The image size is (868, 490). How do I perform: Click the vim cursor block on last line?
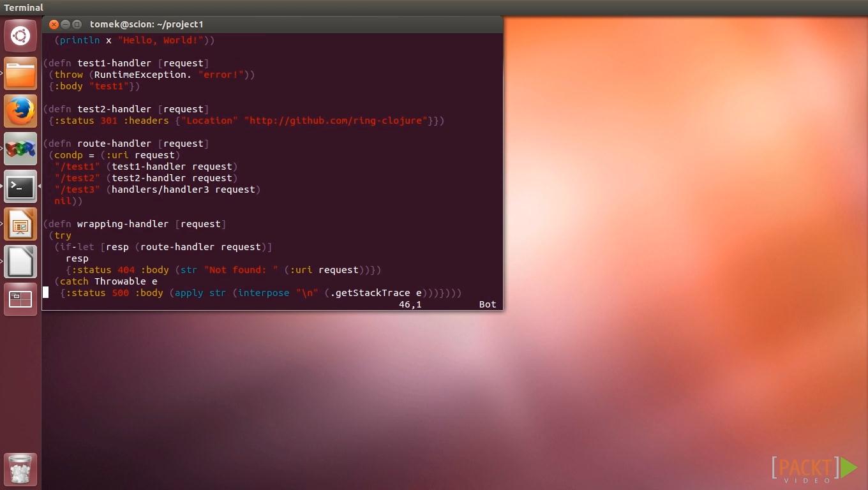pyautogui.click(x=45, y=293)
